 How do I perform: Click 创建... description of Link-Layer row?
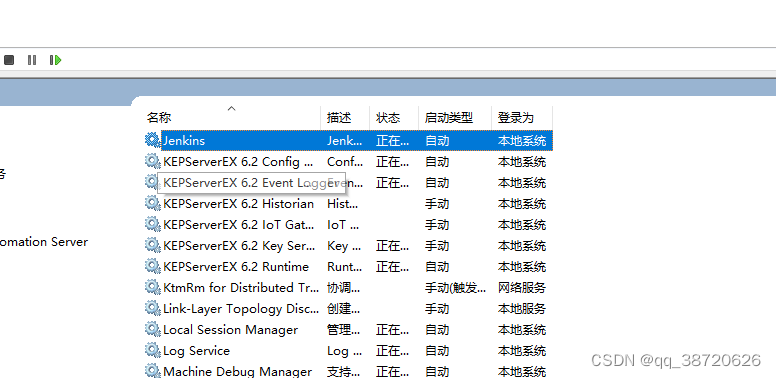(x=343, y=309)
